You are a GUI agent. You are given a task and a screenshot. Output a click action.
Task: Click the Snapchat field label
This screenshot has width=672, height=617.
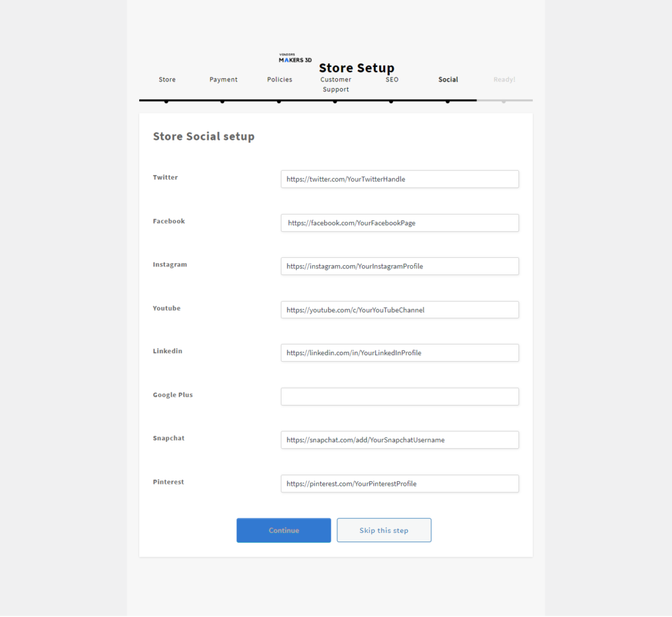coord(169,438)
